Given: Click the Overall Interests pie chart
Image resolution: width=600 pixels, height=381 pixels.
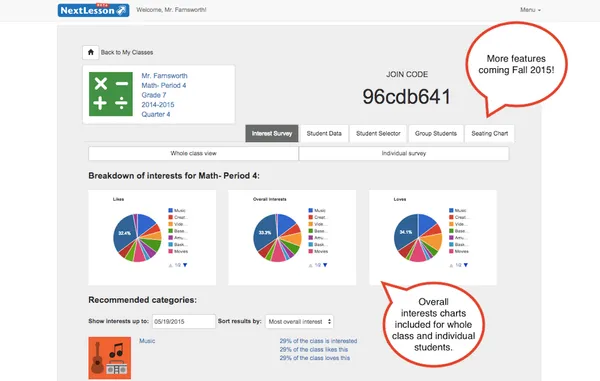Looking at the screenshot, I should pos(277,238).
